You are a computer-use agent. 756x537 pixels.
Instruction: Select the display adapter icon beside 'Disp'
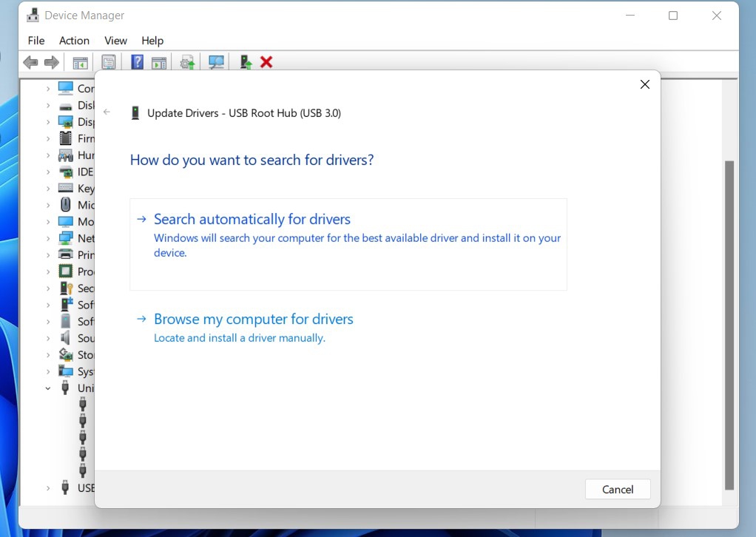click(66, 121)
